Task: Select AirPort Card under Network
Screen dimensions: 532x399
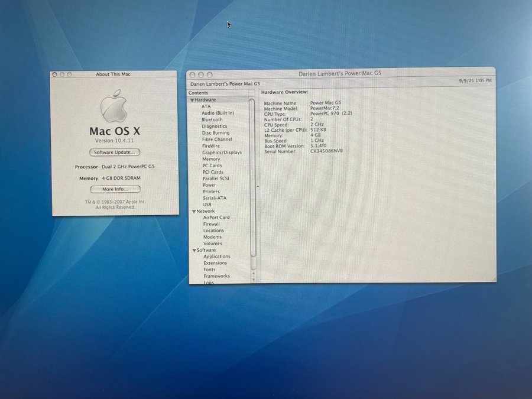Action: click(x=216, y=218)
